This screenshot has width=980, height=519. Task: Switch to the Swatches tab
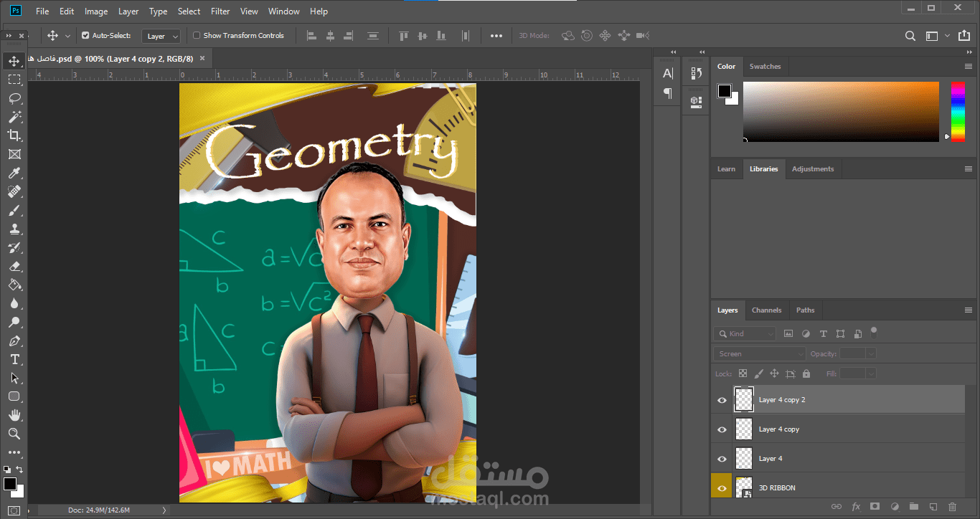pos(765,67)
